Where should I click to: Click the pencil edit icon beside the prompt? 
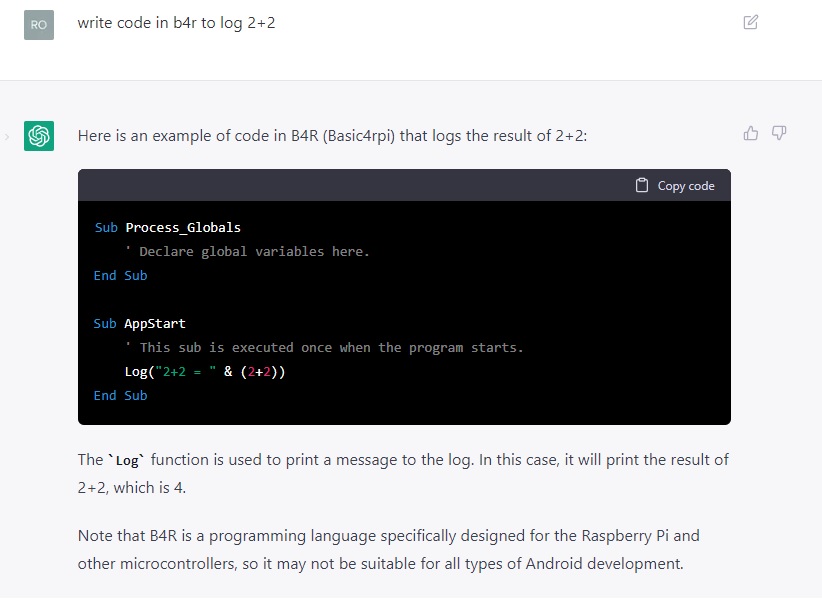click(751, 22)
